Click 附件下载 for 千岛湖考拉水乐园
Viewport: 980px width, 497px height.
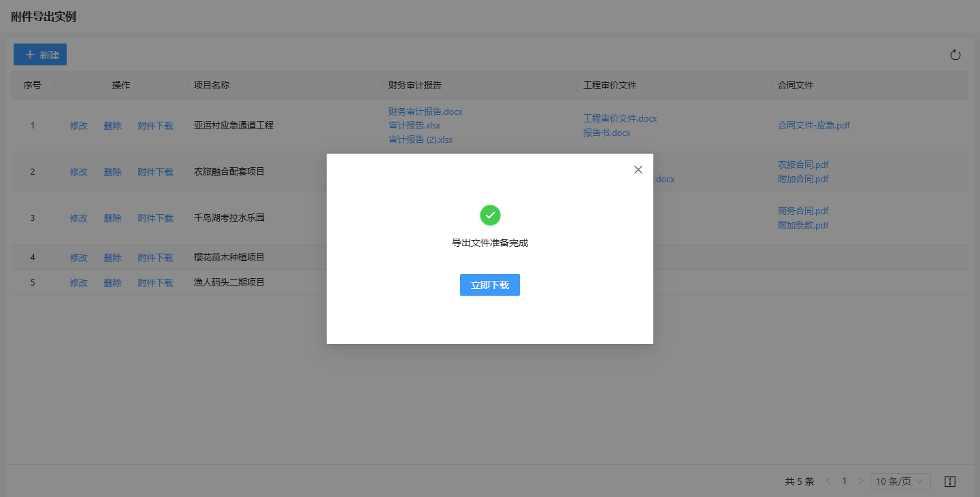coord(155,218)
